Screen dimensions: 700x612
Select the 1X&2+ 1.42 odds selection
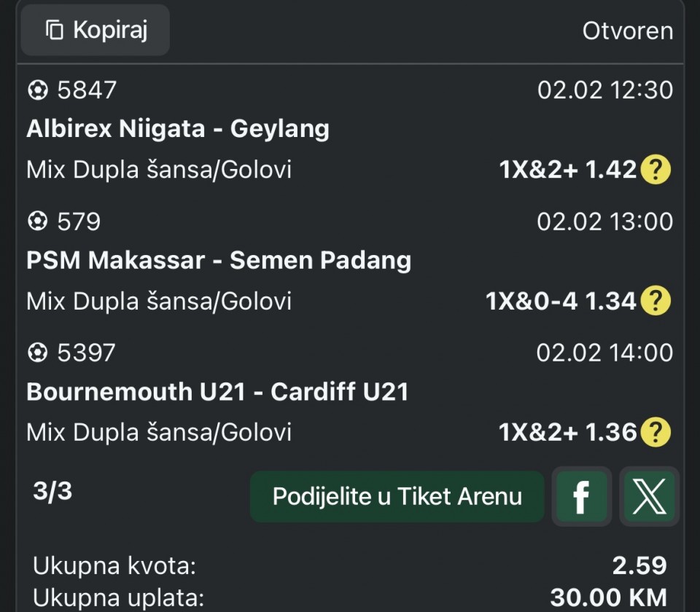568,170
